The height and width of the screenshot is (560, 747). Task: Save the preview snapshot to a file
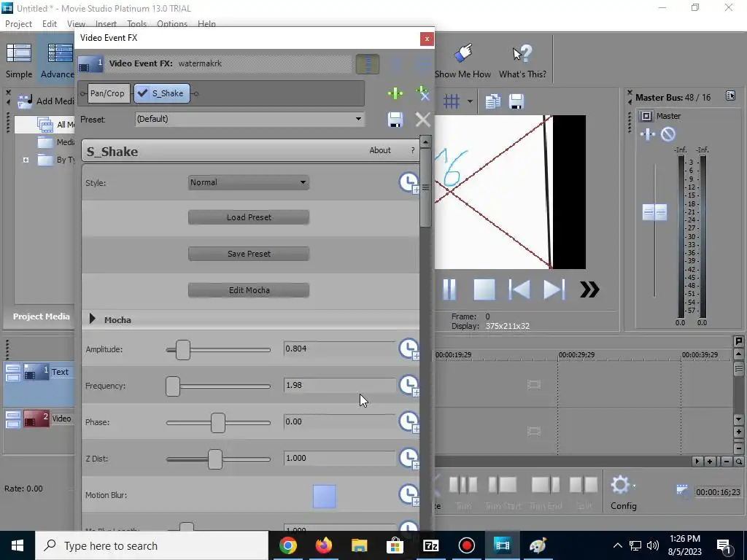tap(516, 101)
